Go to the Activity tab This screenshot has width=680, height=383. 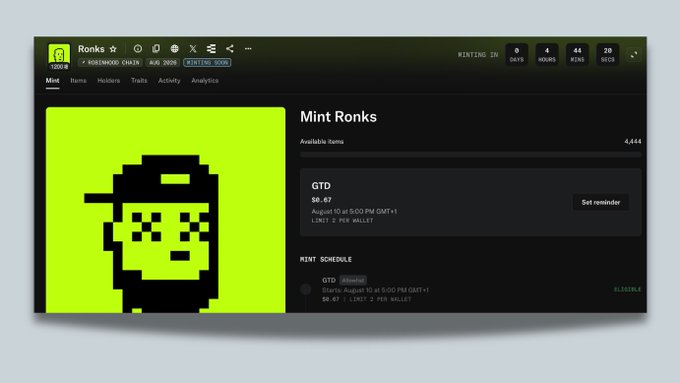[169, 81]
